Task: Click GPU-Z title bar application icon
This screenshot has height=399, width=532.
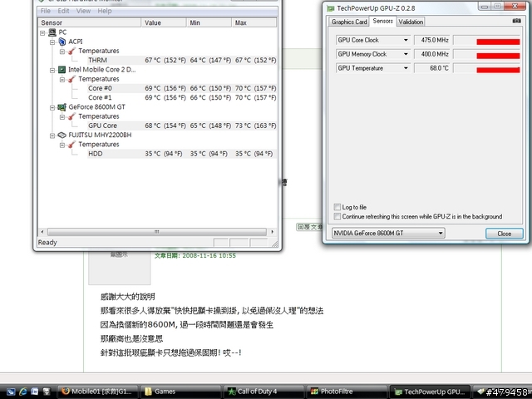Action: pos(331,8)
